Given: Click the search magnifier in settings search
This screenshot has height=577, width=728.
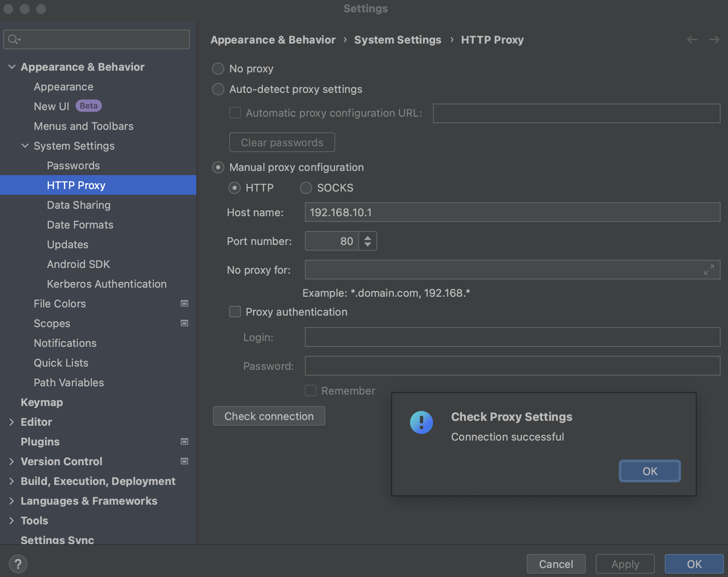Looking at the screenshot, I should [14, 39].
